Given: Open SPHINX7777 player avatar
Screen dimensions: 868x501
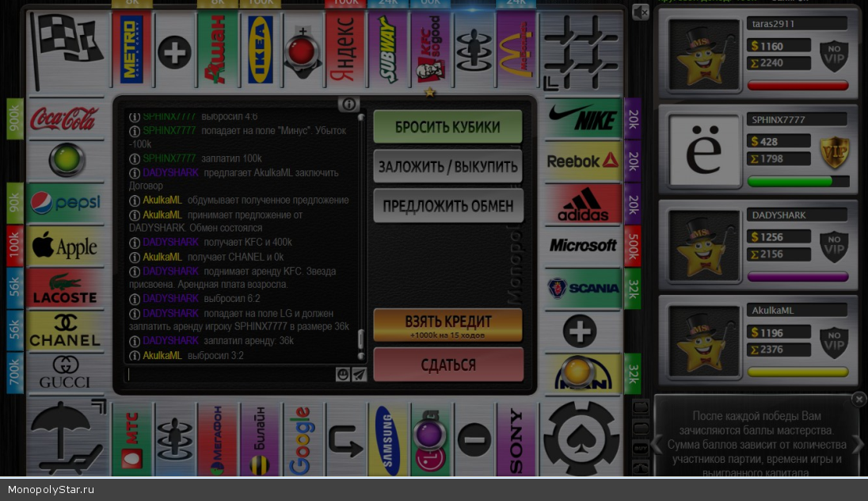Looking at the screenshot, I should (703, 150).
